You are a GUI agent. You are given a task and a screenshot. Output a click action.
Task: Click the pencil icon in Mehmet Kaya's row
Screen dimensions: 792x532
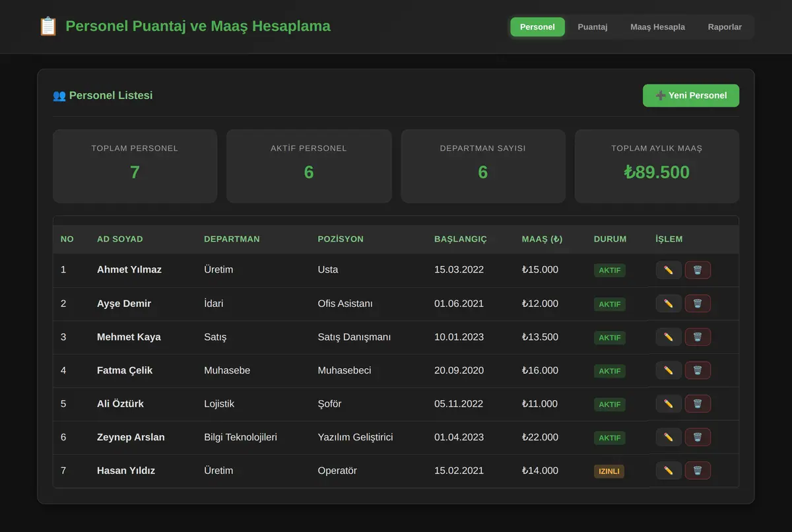[x=669, y=337]
